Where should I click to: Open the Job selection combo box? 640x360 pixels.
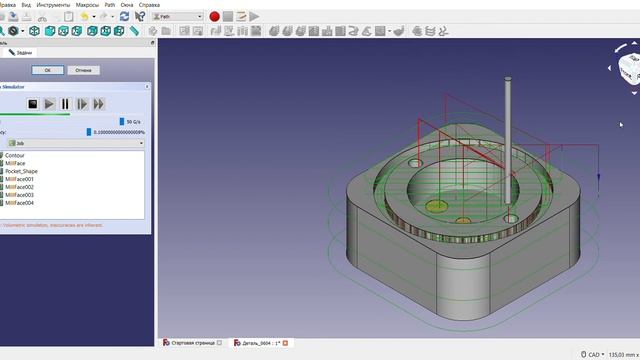pos(76,143)
